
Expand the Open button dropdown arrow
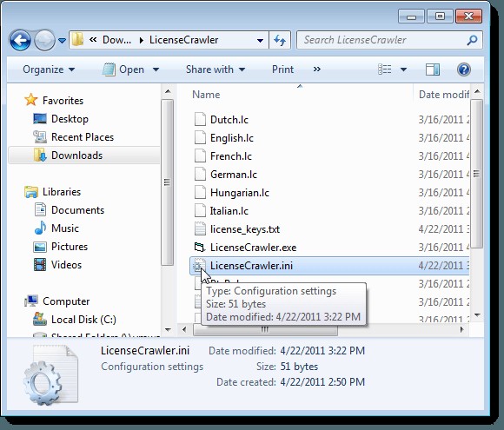(156, 69)
